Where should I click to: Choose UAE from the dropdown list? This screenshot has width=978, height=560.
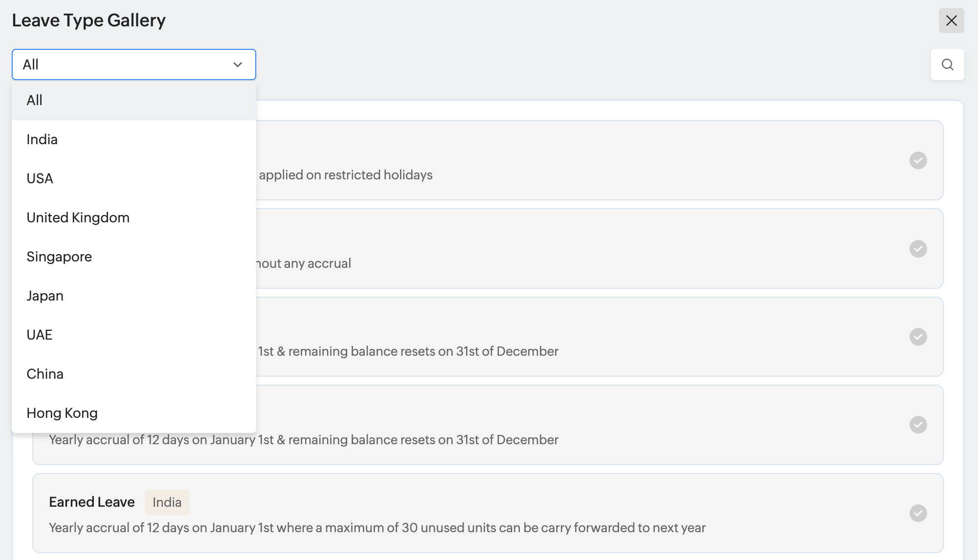(40, 335)
